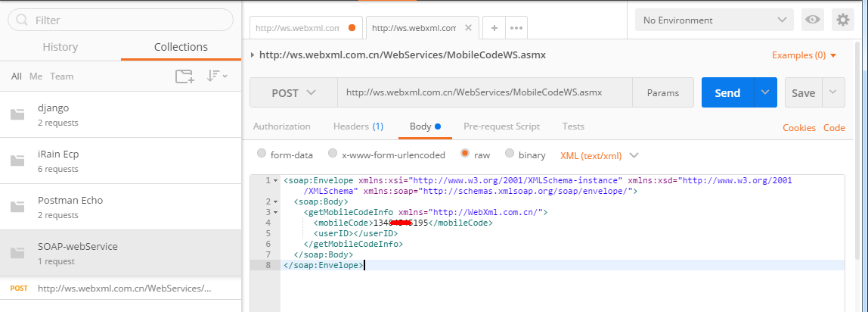This screenshot has width=868, height=312.
Task: Fold the soap:Body line 2 arrow
Action: 276,201
